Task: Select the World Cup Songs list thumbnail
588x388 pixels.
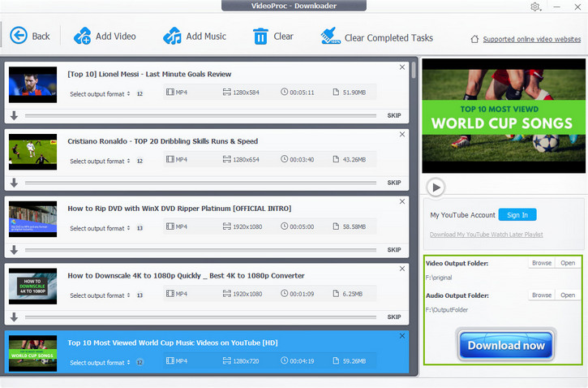Action: click(32, 353)
